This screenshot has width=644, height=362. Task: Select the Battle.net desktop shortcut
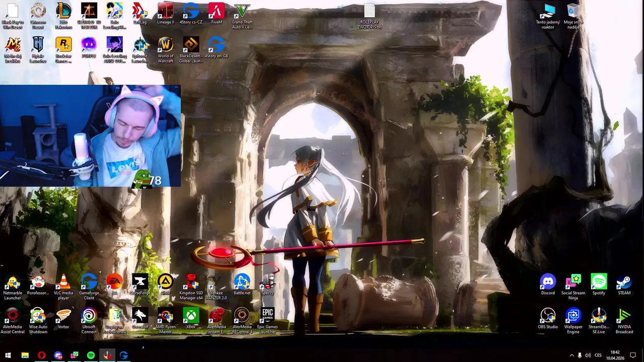point(242,285)
